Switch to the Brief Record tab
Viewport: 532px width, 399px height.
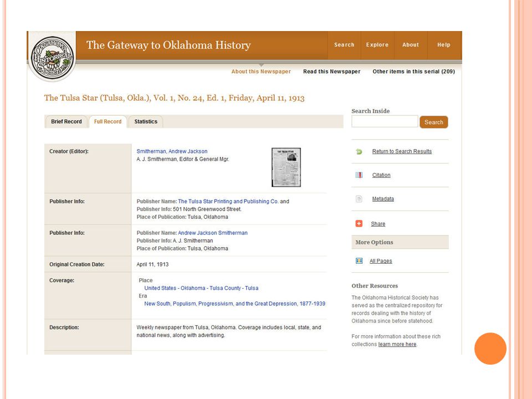tap(66, 121)
